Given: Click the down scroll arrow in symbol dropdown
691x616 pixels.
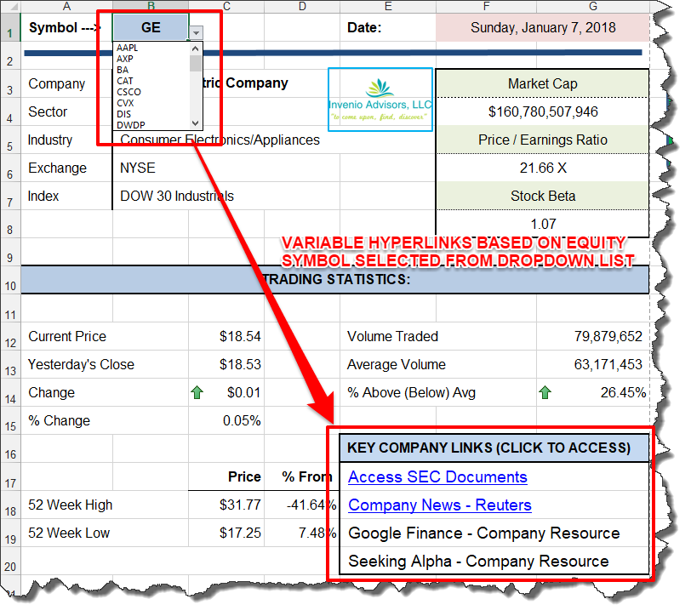Looking at the screenshot, I should coord(195,123).
